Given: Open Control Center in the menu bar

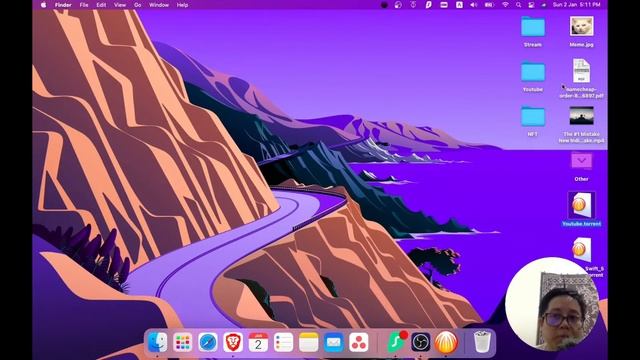Looking at the screenshot, I should click(531, 5).
